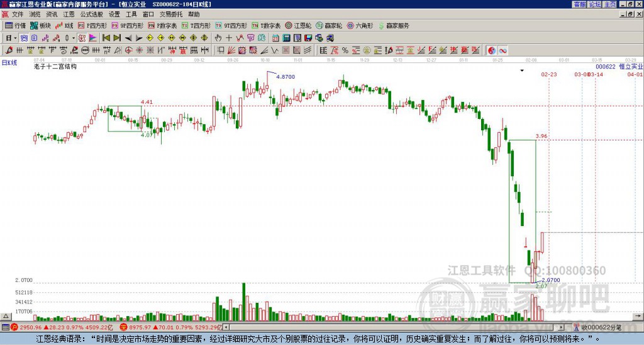Jump to last bar icon
Screen dimensions: 644x345
(117, 38)
